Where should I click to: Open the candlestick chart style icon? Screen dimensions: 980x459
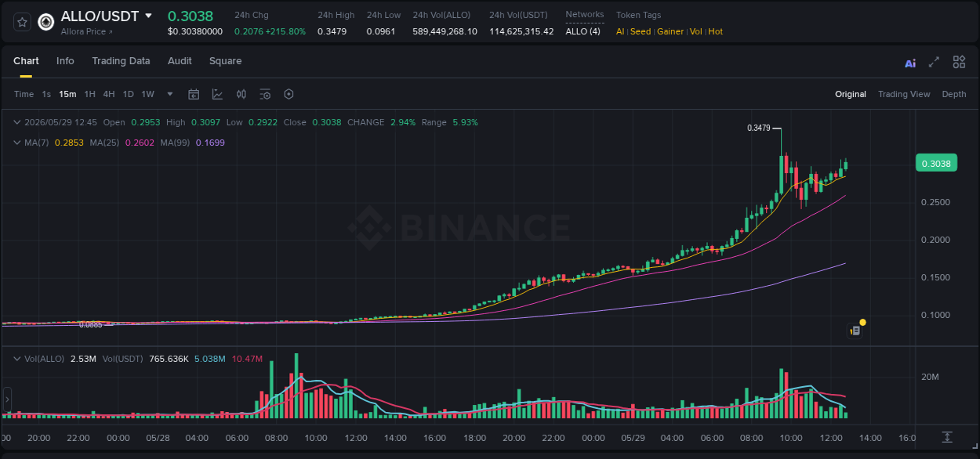tap(241, 94)
